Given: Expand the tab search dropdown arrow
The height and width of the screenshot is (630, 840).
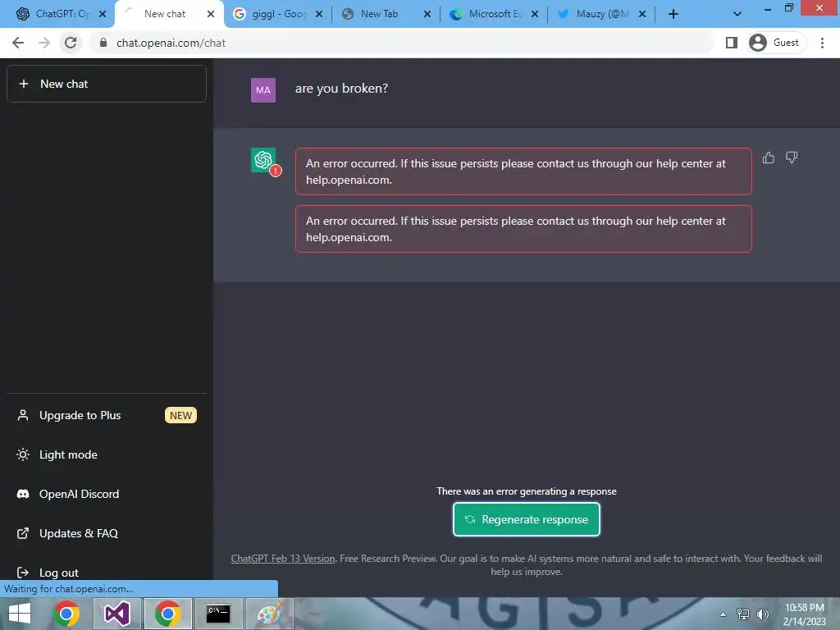Looking at the screenshot, I should coord(737,14).
